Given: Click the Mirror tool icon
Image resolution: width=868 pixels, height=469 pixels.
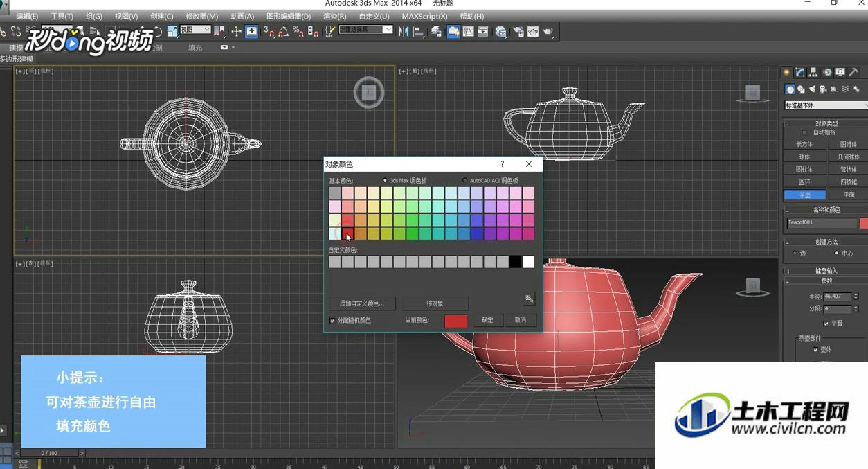Looking at the screenshot, I should [404, 31].
